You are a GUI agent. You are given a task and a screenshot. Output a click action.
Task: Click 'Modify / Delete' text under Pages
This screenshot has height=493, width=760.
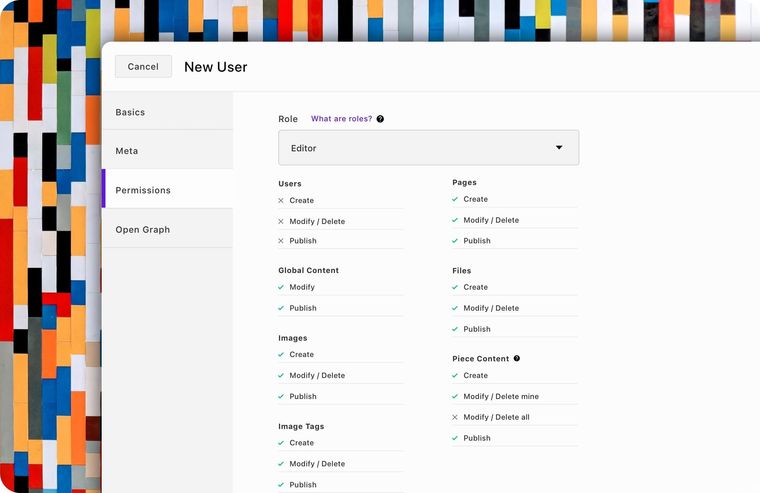pos(491,220)
